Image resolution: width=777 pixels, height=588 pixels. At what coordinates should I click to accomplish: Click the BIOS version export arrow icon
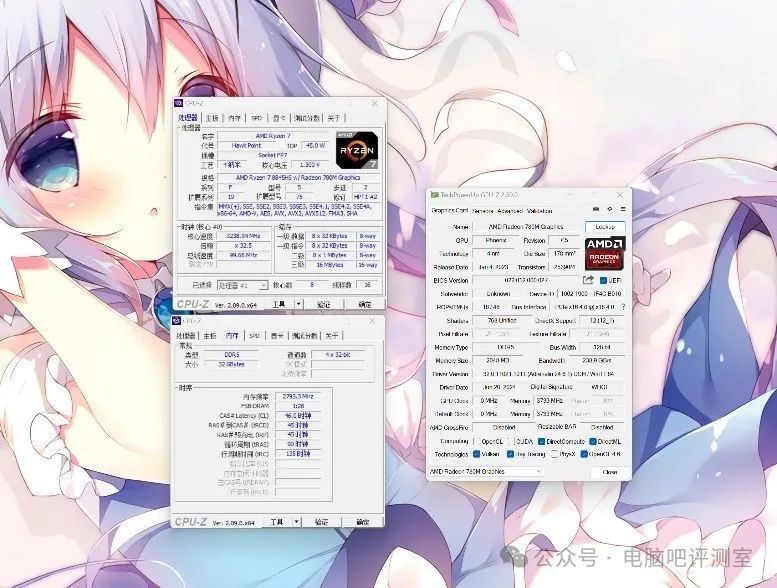coord(588,280)
